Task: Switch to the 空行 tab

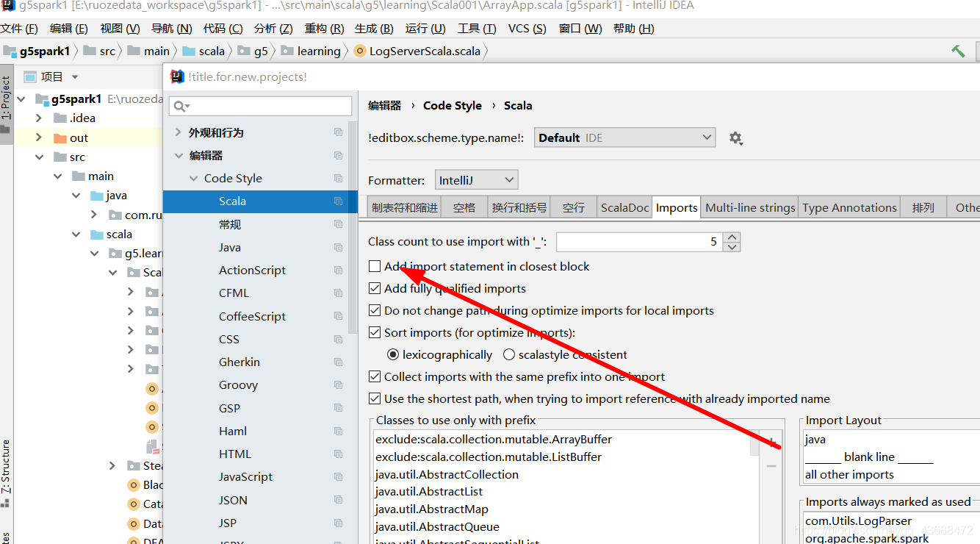Action: pyautogui.click(x=573, y=208)
